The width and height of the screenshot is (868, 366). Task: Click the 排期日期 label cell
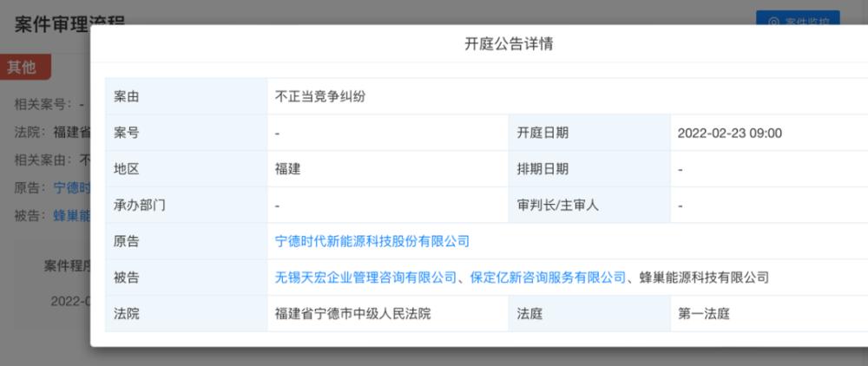point(589,168)
